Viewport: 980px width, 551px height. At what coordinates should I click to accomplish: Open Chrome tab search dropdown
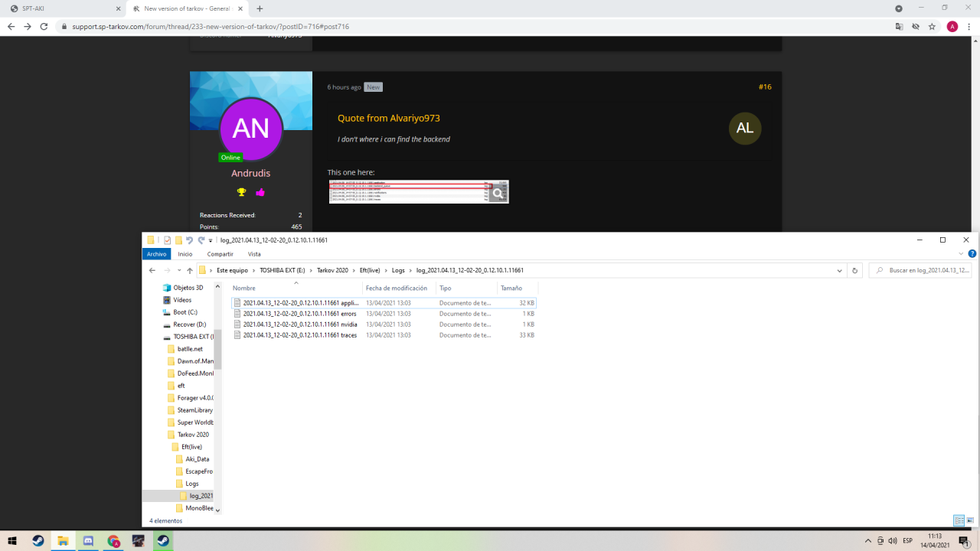[x=899, y=8]
